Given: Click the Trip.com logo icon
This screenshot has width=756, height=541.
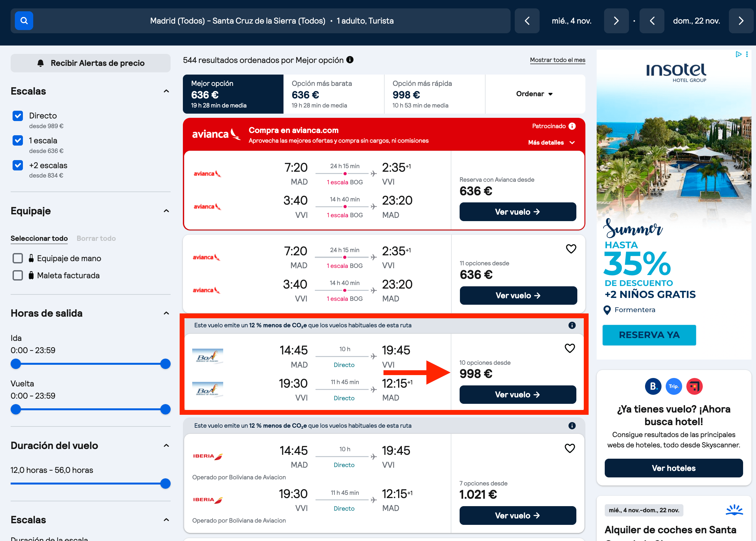Looking at the screenshot, I should pos(674,386).
